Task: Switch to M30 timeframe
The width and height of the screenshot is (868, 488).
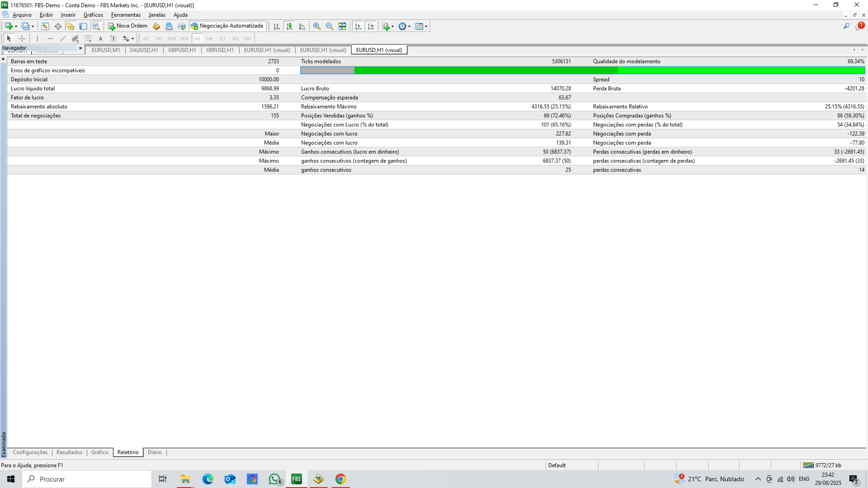Action: click(184, 38)
